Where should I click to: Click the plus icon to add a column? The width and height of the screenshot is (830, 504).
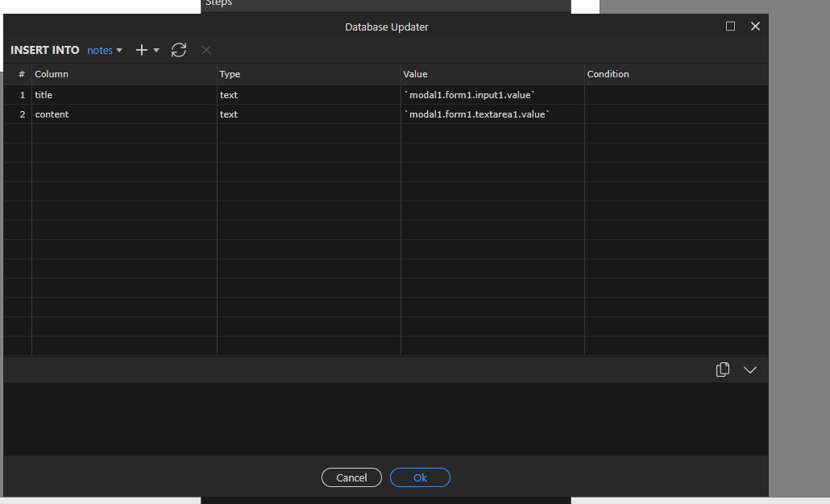(x=142, y=50)
